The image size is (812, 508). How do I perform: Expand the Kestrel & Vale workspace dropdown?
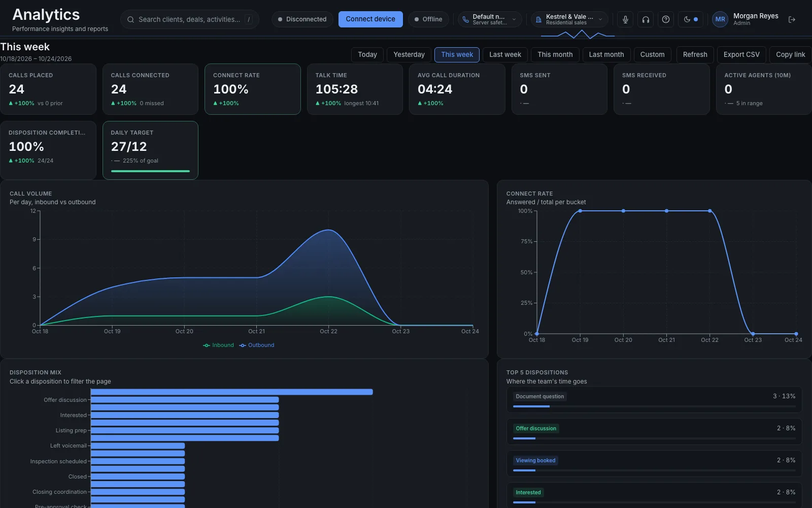coord(569,19)
